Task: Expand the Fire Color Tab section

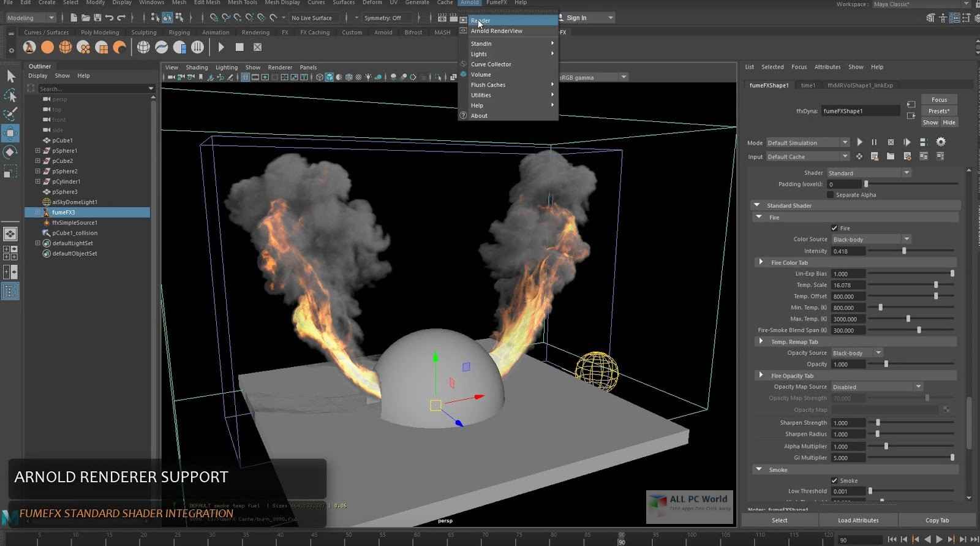Action: (761, 262)
